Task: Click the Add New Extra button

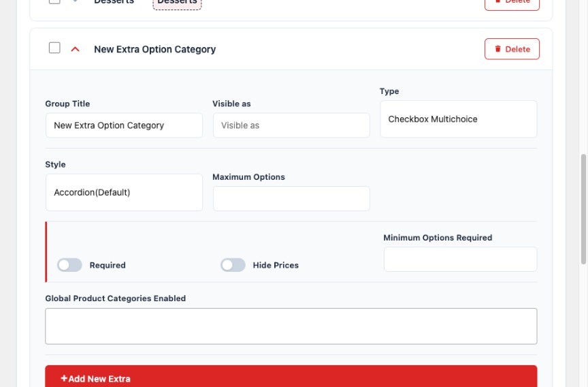Action: (x=291, y=377)
